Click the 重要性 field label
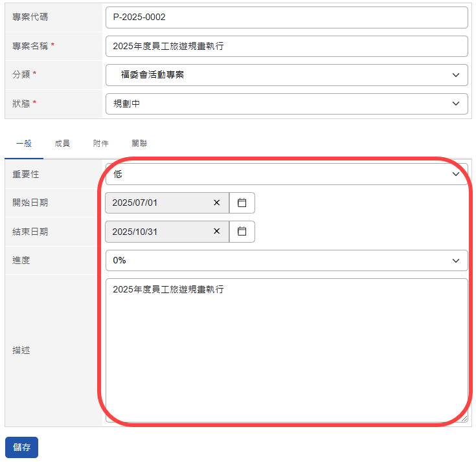476x462 pixels. [26, 174]
